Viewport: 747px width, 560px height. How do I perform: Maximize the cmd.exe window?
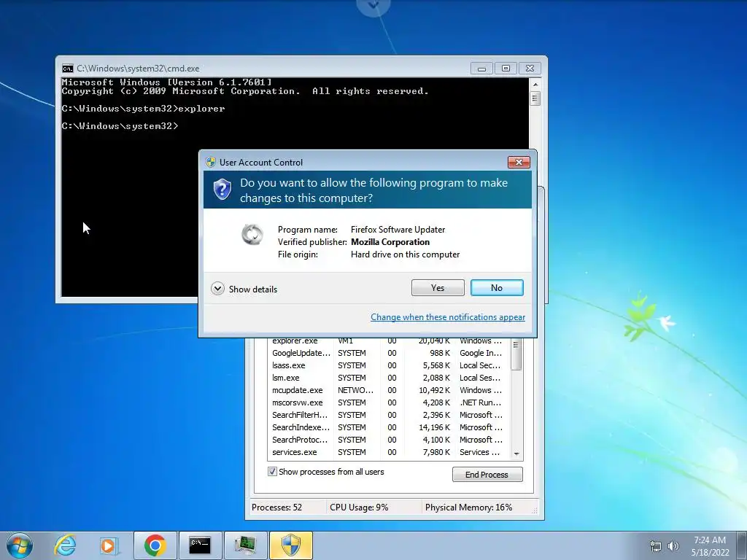[x=506, y=69]
